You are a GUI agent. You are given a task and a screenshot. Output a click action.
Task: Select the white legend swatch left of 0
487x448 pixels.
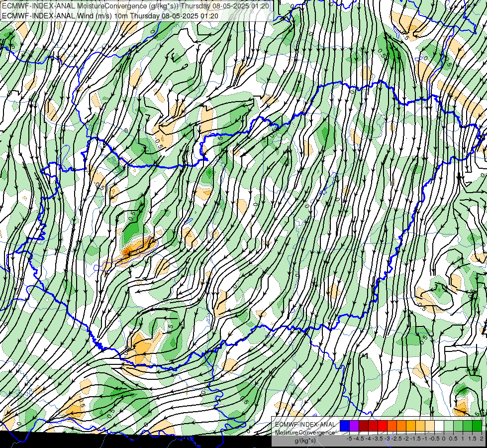click(x=439, y=426)
